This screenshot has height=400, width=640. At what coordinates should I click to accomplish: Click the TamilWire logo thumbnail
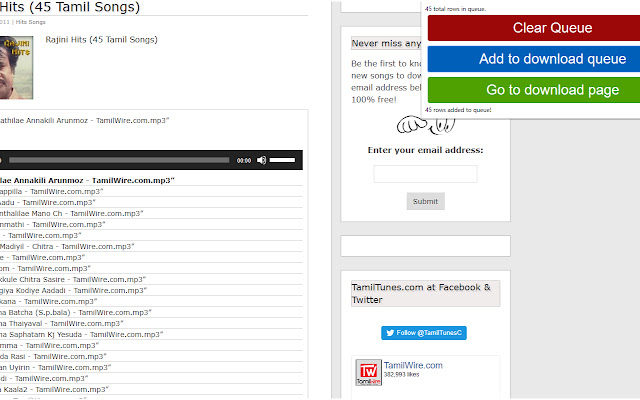pos(369,372)
